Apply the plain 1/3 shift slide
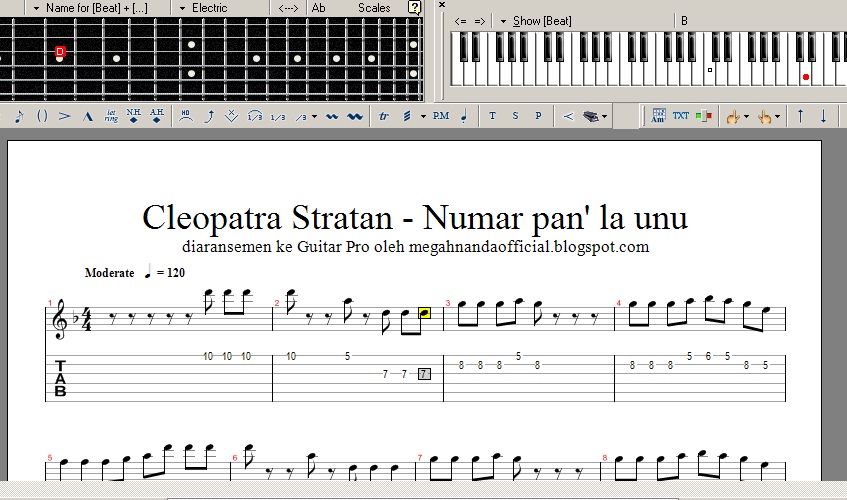847x500 pixels. tap(278, 117)
